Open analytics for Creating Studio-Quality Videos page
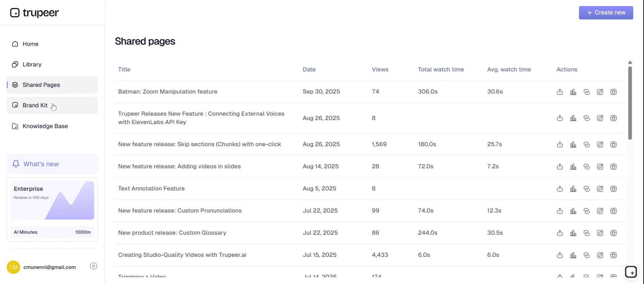 (x=573, y=255)
